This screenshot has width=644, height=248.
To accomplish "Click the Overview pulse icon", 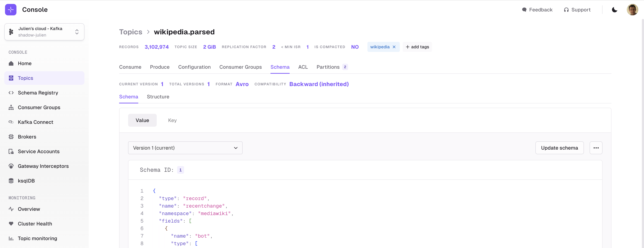I will pos(11,209).
